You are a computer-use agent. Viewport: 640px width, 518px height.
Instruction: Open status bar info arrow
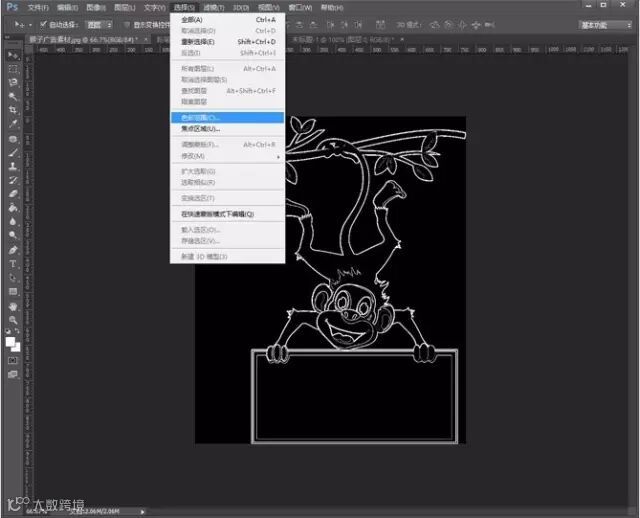(142, 511)
